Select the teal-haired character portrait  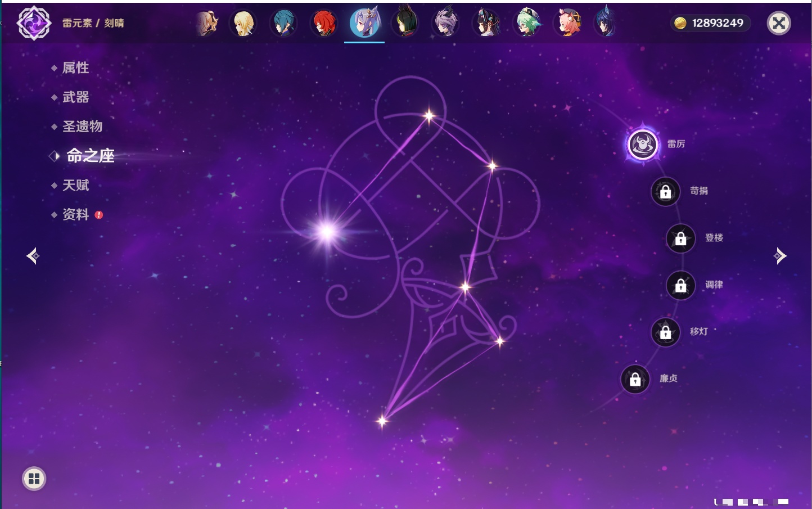tap(283, 23)
